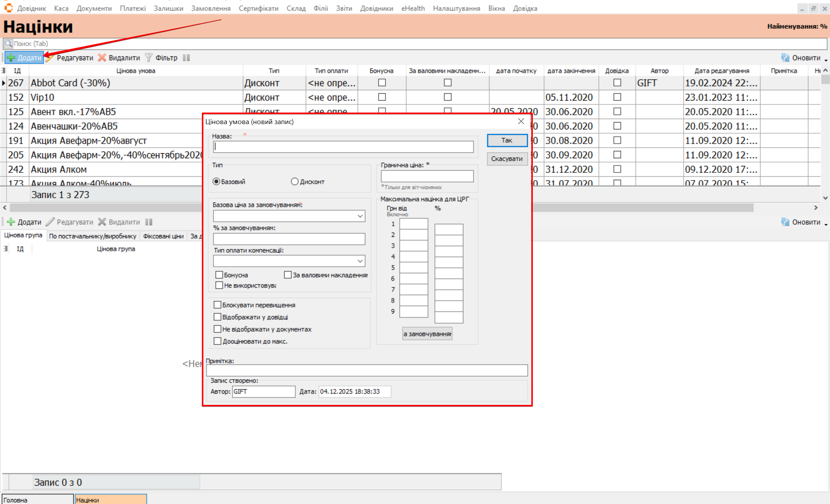
Task: Click the green plus Додати icon in top toolbar
Action: click(11, 58)
